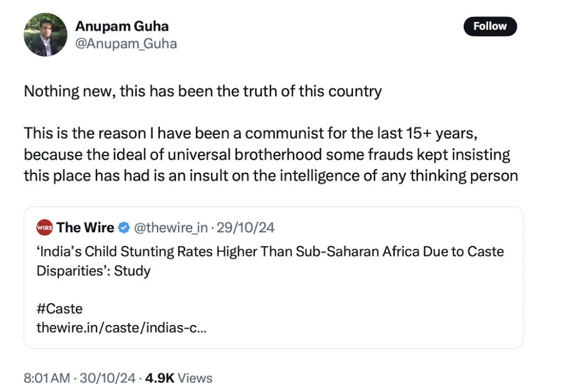The width and height of the screenshot is (588, 384).
Task: Select the word "Study" ending the quoted headline
Action: [132, 271]
